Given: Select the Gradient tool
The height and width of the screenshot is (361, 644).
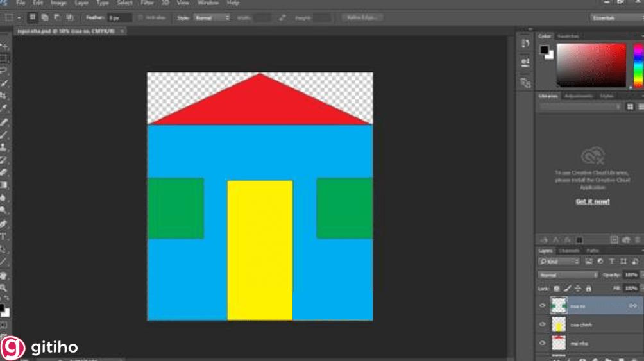Looking at the screenshot, I should point(4,185).
